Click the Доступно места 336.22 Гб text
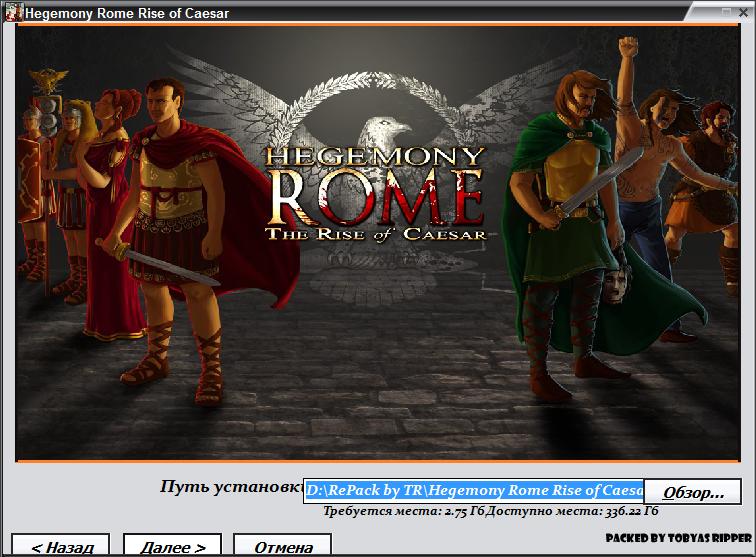756x557 pixels. pyautogui.click(x=572, y=512)
